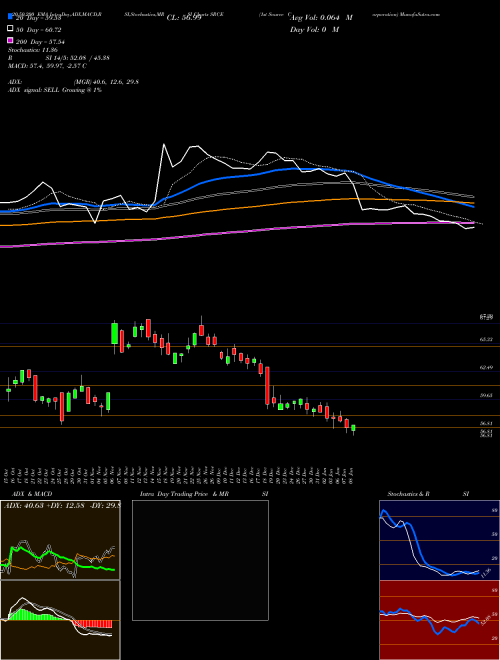Viewport: 500px width, 660px height.
Task: Click the RSI 14/3: 52.08 / 45.38 reading
Action: click(59, 58)
